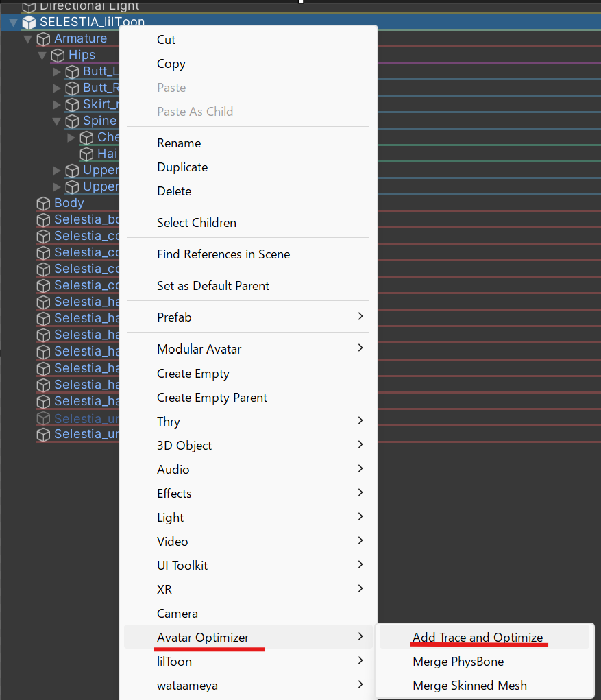This screenshot has height=700, width=601.
Task: Select the Directional Light object
Action: click(90, 5)
